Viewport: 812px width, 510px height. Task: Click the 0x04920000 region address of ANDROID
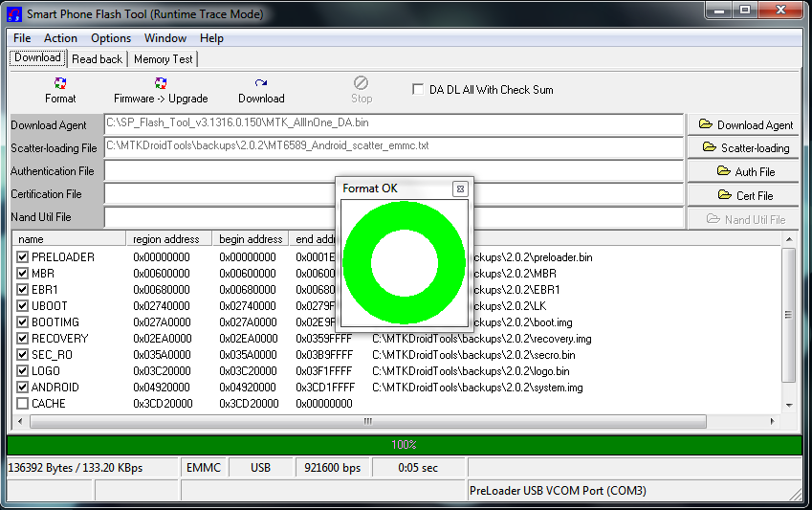[x=162, y=388]
